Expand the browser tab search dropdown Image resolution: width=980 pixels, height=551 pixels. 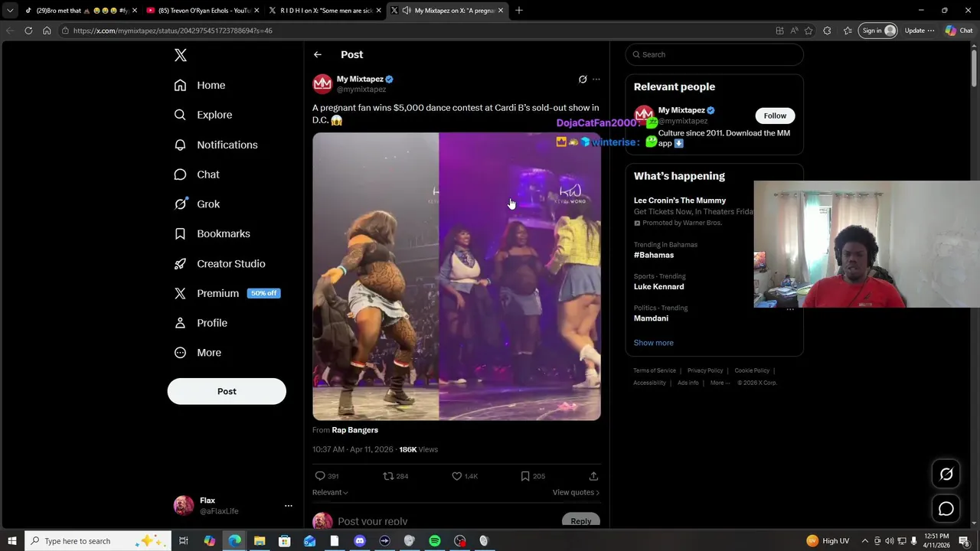pos(9,11)
